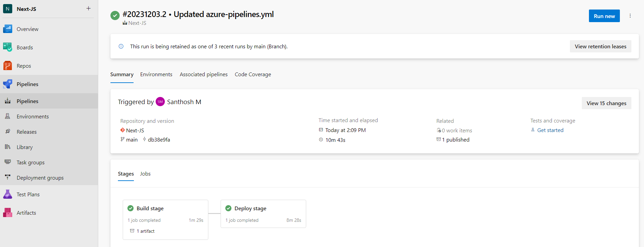This screenshot has height=247, width=644.
Task: Click the plus icon beside Next-JS
Action: (x=88, y=9)
